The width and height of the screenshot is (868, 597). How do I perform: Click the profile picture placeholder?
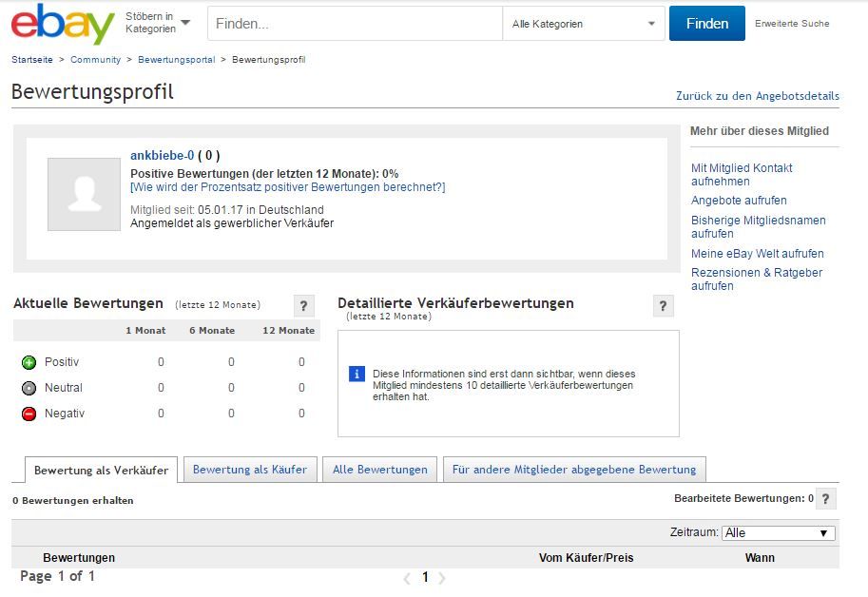pos(84,194)
